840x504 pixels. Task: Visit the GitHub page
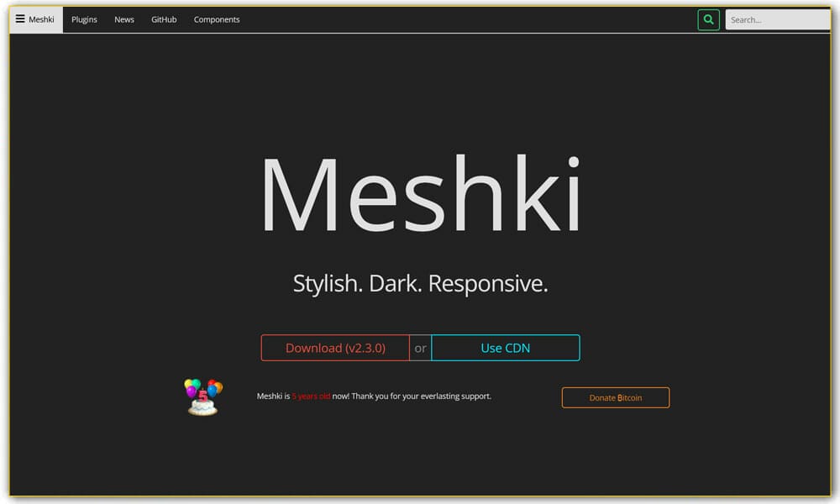click(163, 19)
